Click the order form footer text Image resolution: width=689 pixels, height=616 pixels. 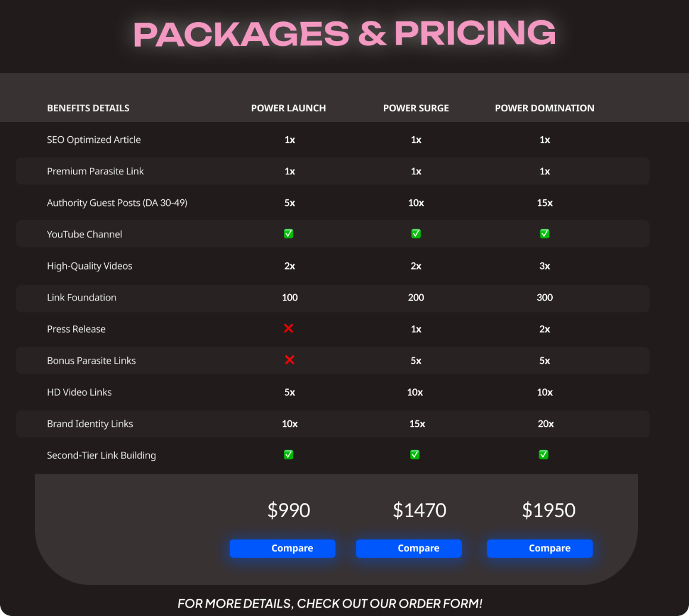330,604
